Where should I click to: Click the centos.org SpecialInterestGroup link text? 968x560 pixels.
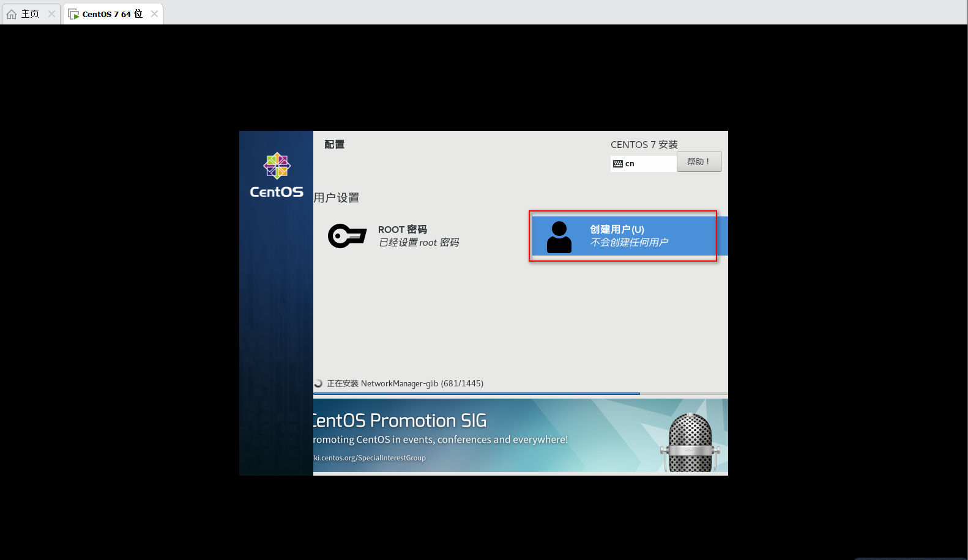[x=370, y=458]
